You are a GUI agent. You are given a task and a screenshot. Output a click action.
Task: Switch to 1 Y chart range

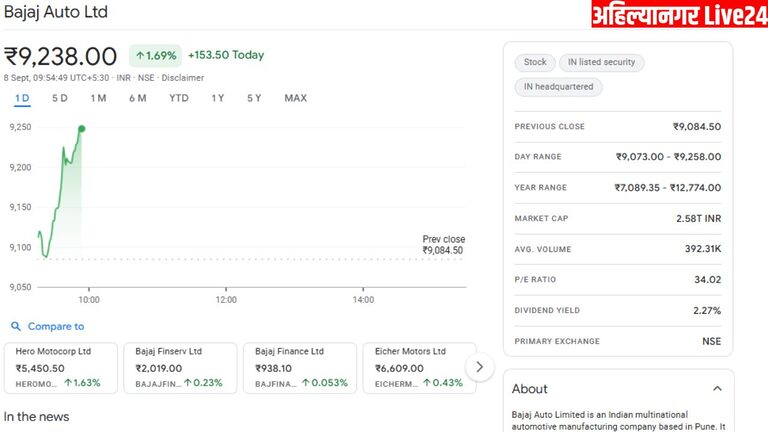coord(217,98)
